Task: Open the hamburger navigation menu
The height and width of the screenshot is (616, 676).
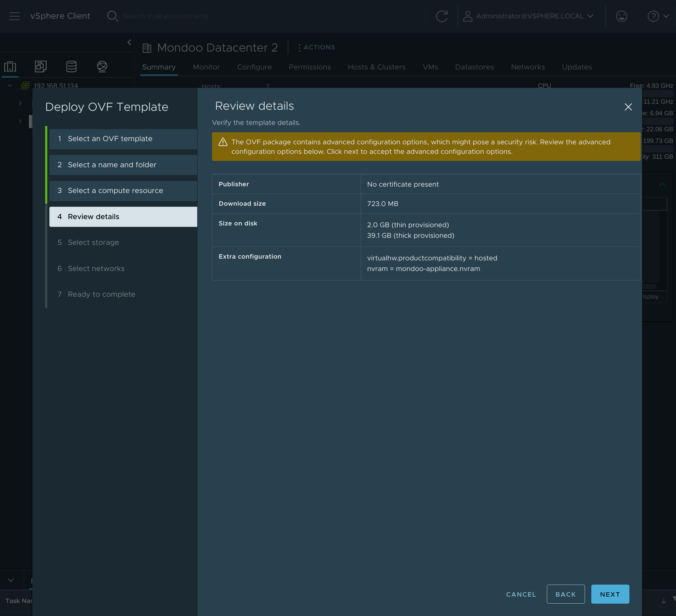Action: [x=14, y=16]
